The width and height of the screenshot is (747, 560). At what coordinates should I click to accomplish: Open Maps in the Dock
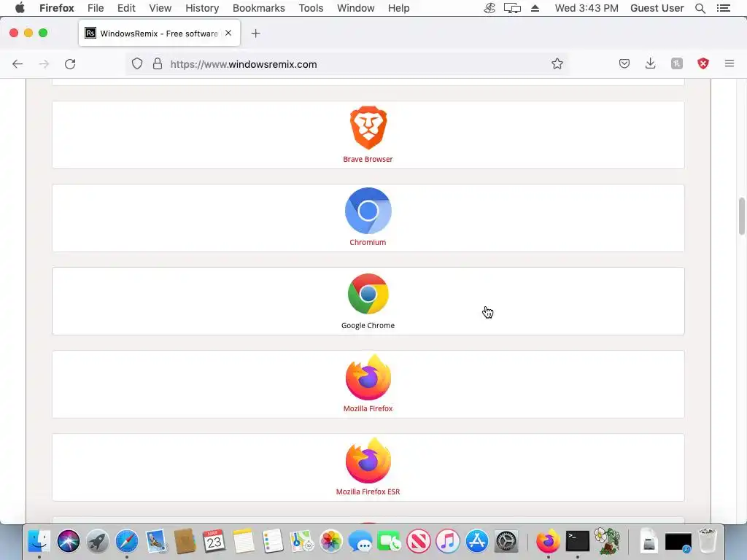pos(301,542)
